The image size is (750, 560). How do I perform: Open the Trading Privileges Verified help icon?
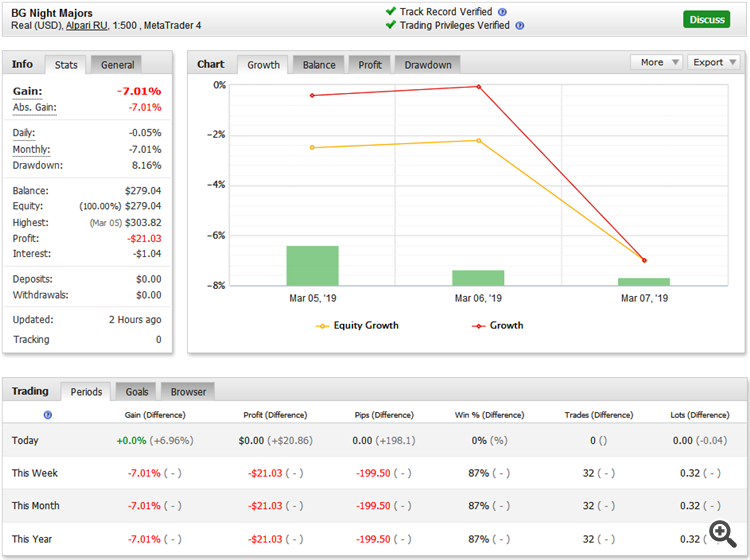519,26
